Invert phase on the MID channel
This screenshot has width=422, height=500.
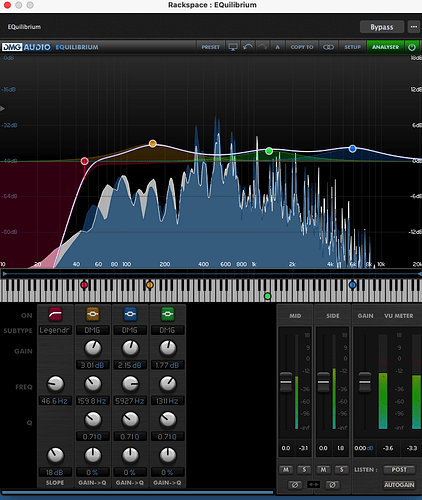coord(295,485)
